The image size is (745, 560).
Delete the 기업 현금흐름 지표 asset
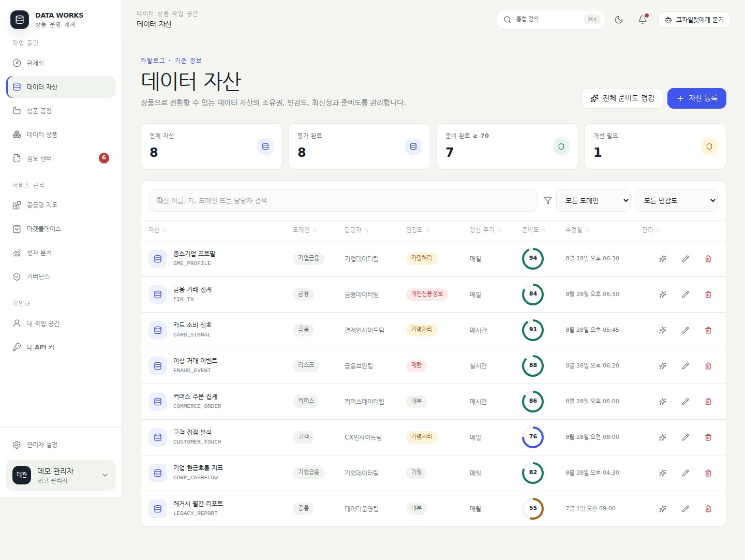click(x=708, y=473)
